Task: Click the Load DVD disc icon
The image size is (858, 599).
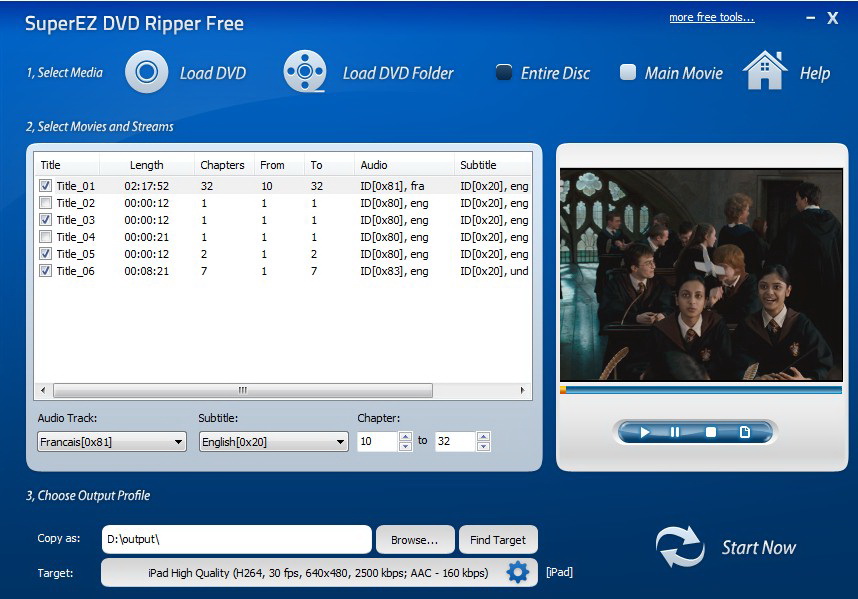Action: click(146, 72)
